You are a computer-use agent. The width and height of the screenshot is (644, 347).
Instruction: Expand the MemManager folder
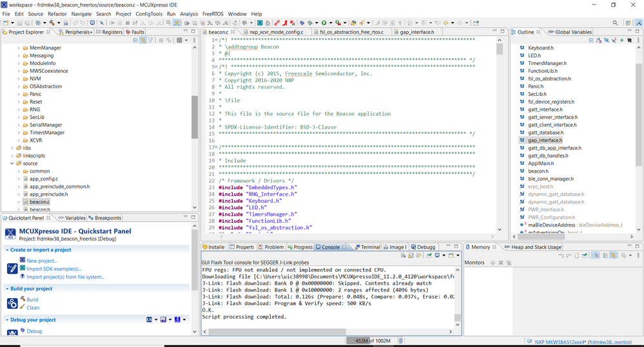click(19, 48)
